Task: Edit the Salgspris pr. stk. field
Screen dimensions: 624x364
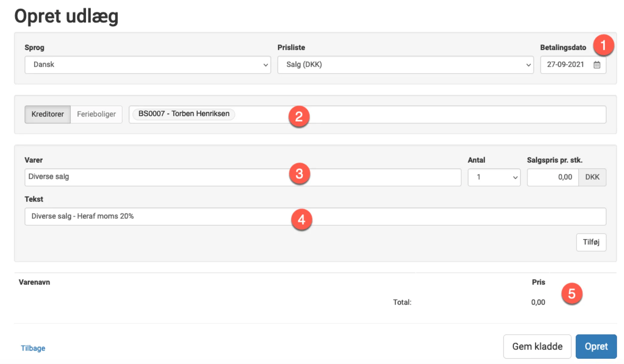Action: tap(552, 177)
